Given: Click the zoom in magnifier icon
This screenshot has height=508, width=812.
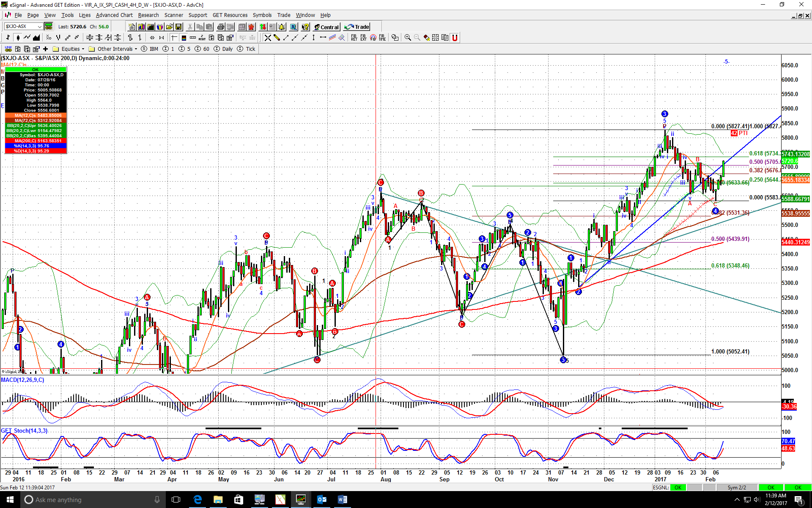Looking at the screenshot, I should 408,38.
